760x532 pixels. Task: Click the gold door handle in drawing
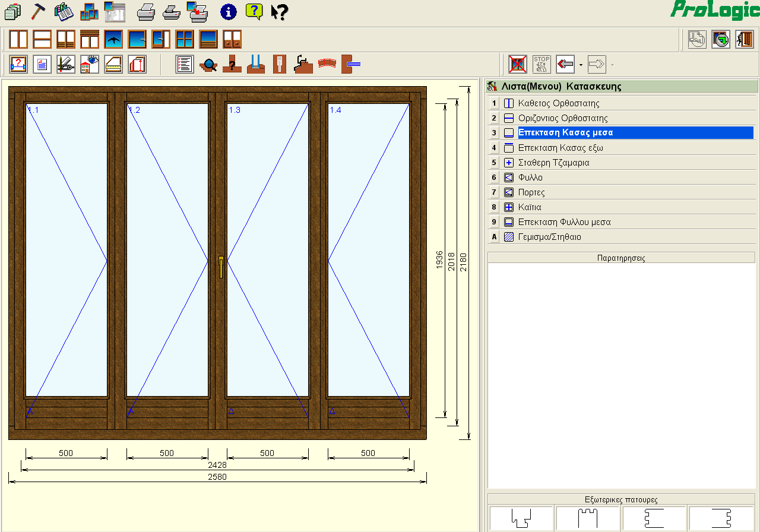pyautogui.click(x=221, y=267)
